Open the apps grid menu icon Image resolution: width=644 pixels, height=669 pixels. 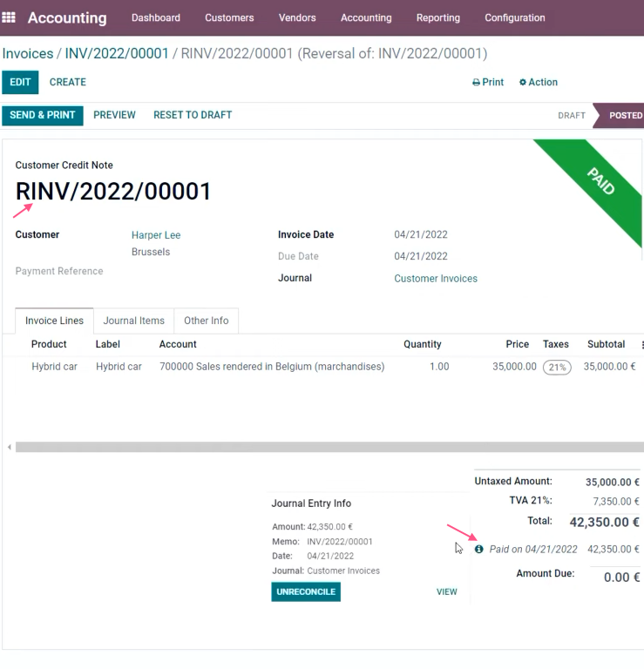(x=9, y=17)
